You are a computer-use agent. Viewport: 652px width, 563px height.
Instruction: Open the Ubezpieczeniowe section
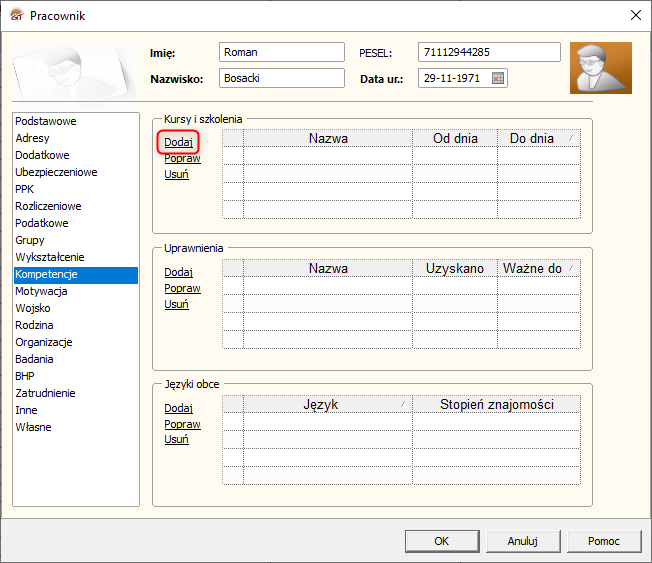pos(76,172)
